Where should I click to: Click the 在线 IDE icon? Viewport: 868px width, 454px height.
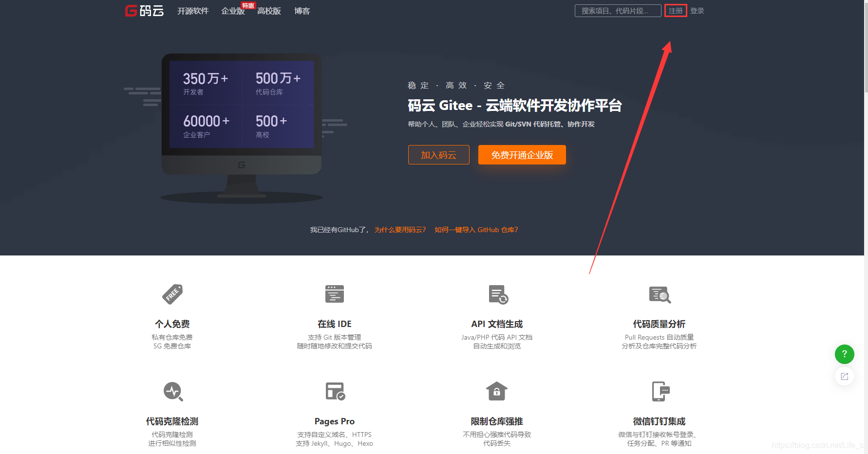335,294
